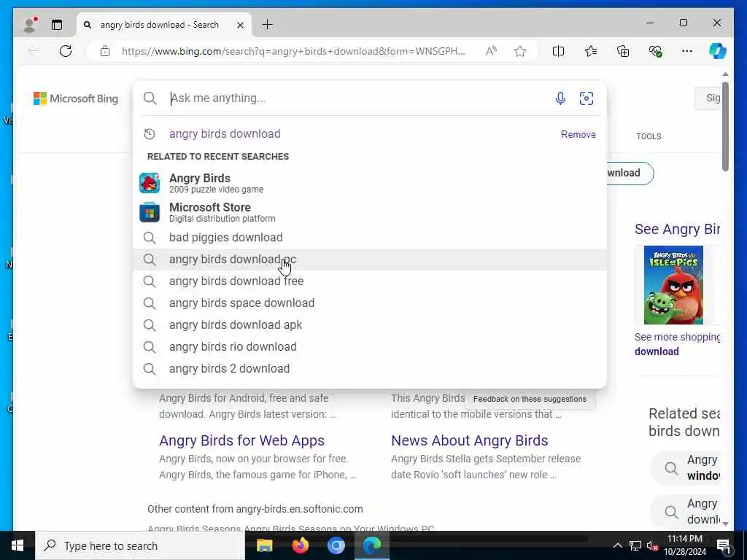The image size is (747, 560).
Task: Open the muted volume tray icon
Action: click(652, 545)
